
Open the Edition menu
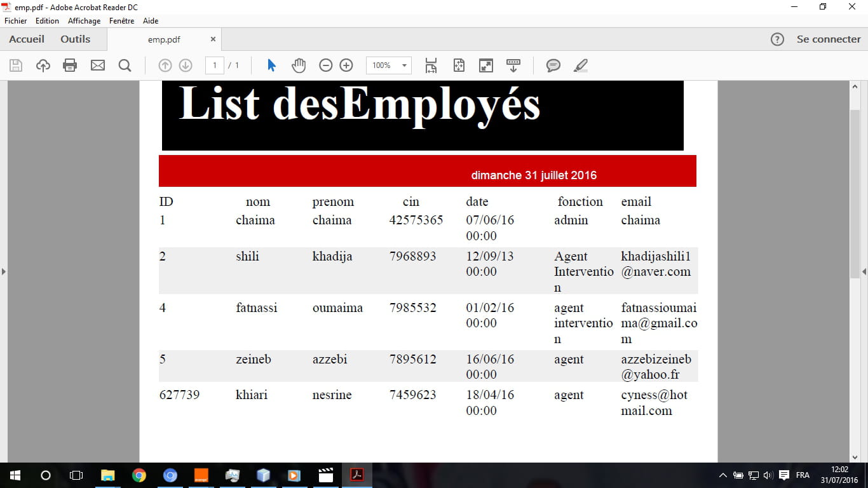(x=47, y=21)
